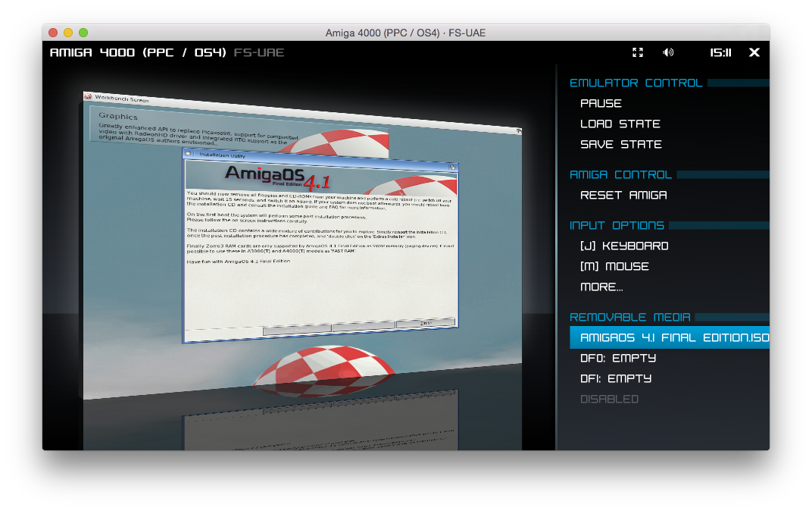This screenshot has width=812, height=511.
Task: Click the Input Options heading
Action: [x=617, y=225]
